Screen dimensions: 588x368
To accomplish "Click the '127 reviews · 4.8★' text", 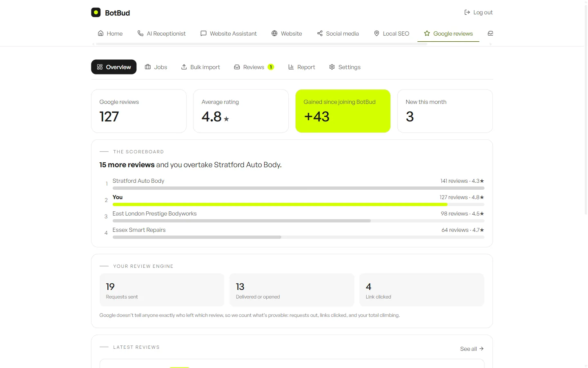I will pyautogui.click(x=462, y=197).
